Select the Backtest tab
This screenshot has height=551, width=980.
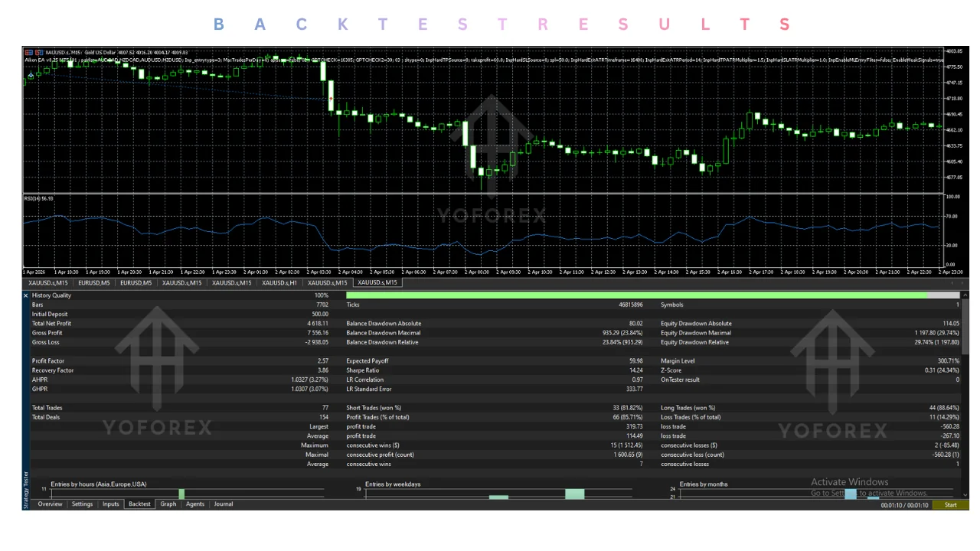click(x=139, y=504)
